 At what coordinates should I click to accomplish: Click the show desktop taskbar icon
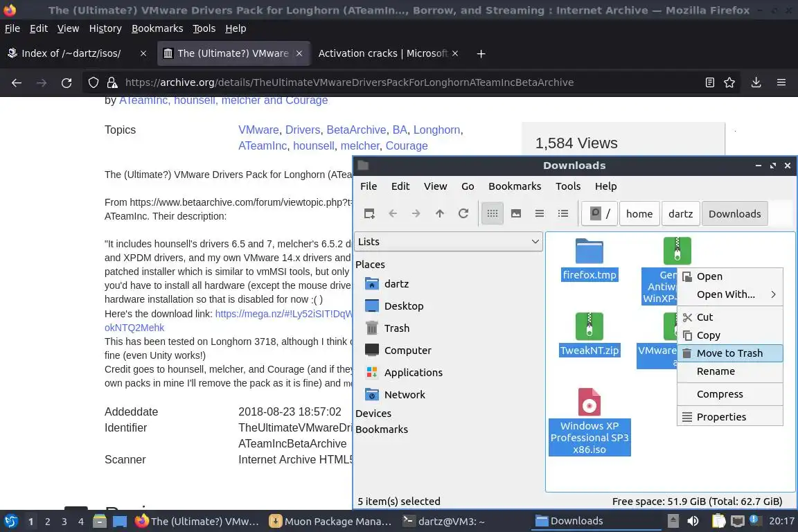click(x=120, y=522)
